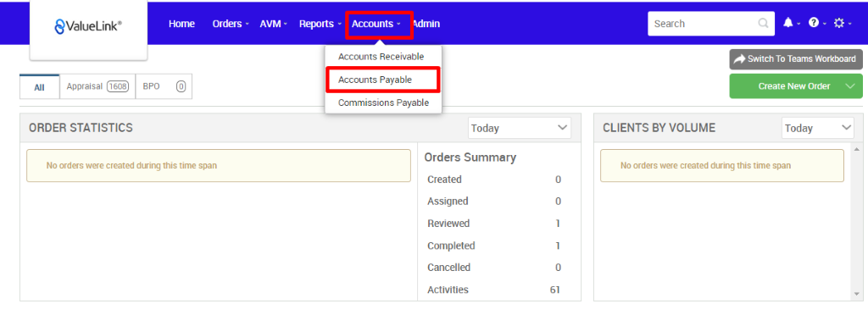
Task: Switch to the Appraisal tab
Action: (97, 86)
